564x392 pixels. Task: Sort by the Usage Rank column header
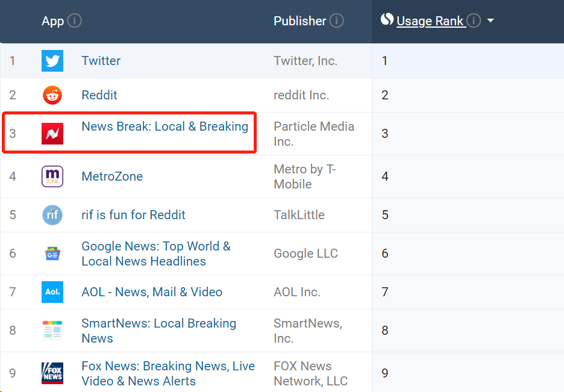(430, 21)
